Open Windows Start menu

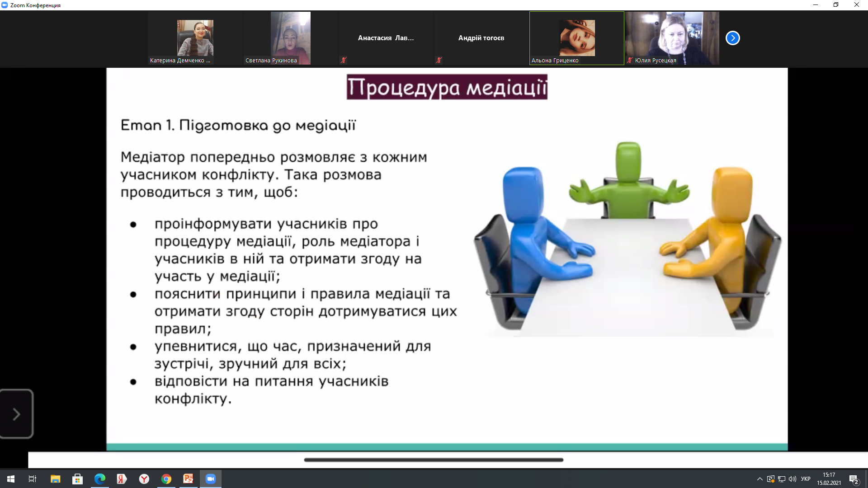[x=11, y=479]
